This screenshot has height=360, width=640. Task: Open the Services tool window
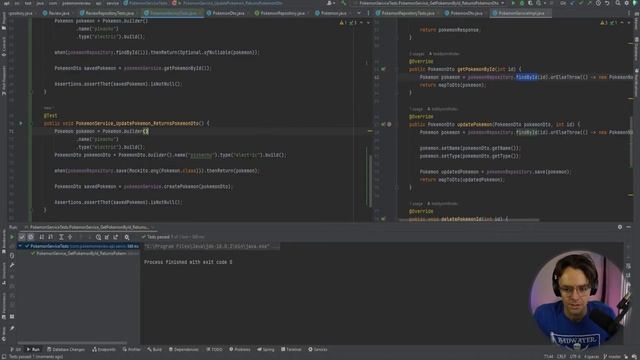[x=318, y=349]
